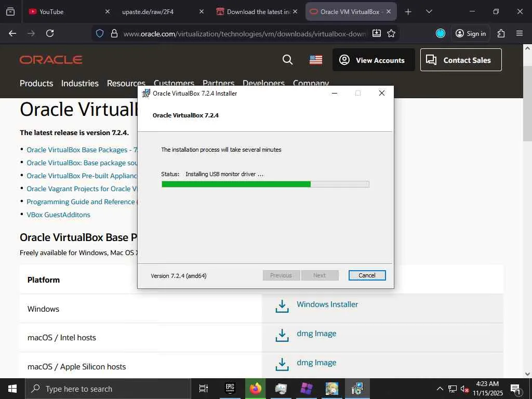Launch Epic Games from the taskbar
The image size is (532, 399).
point(230,389)
